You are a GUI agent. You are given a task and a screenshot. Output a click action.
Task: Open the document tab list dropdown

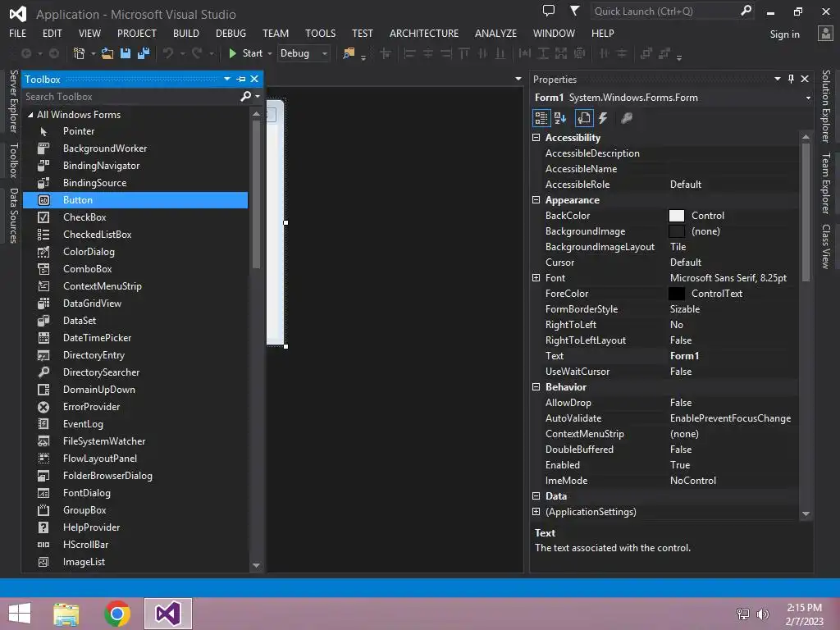[518, 79]
